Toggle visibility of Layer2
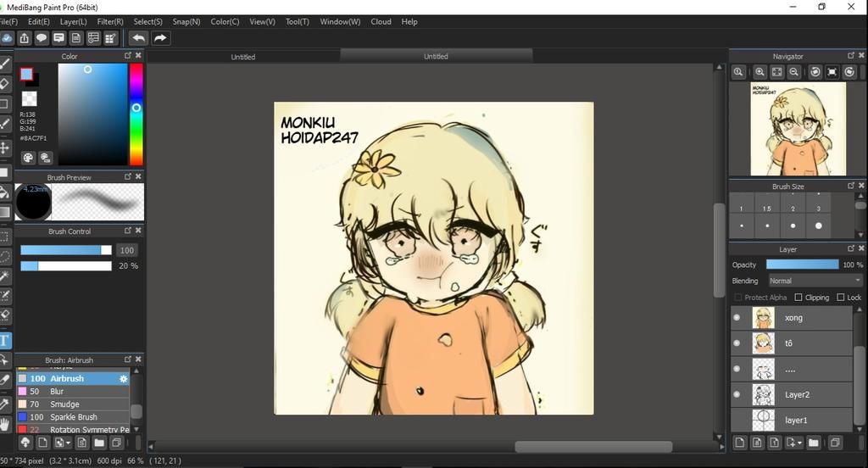 [x=737, y=394]
